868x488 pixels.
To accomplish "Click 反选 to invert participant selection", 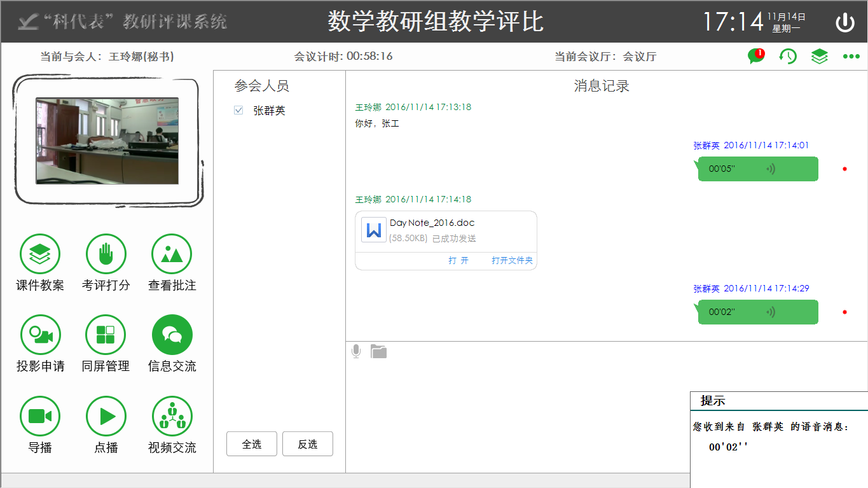I will [308, 443].
